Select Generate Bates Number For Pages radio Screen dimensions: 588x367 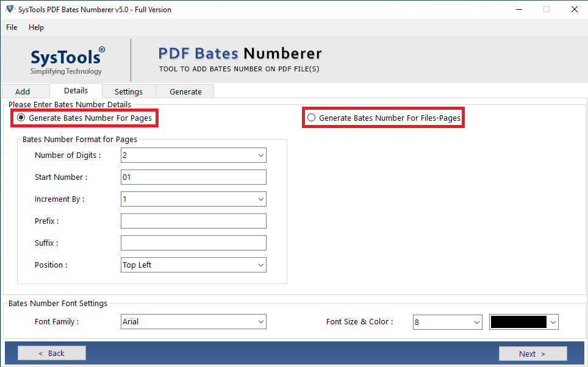pos(21,118)
